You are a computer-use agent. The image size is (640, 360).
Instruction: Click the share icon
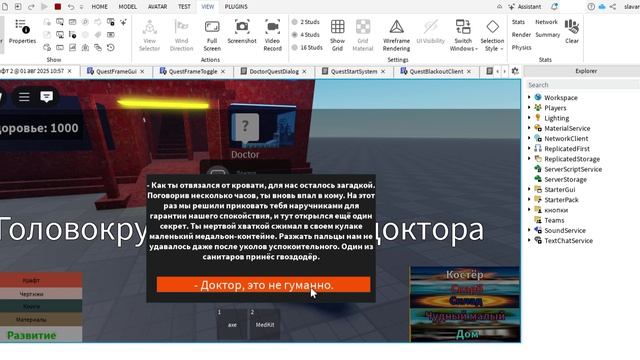(x=613, y=7)
